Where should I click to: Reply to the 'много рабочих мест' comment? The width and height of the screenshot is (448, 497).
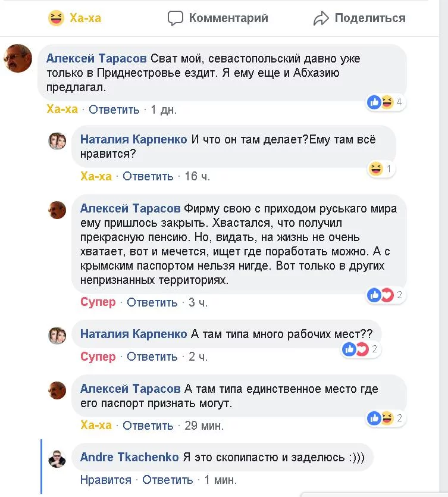pyautogui.click(x=152, y=357)
